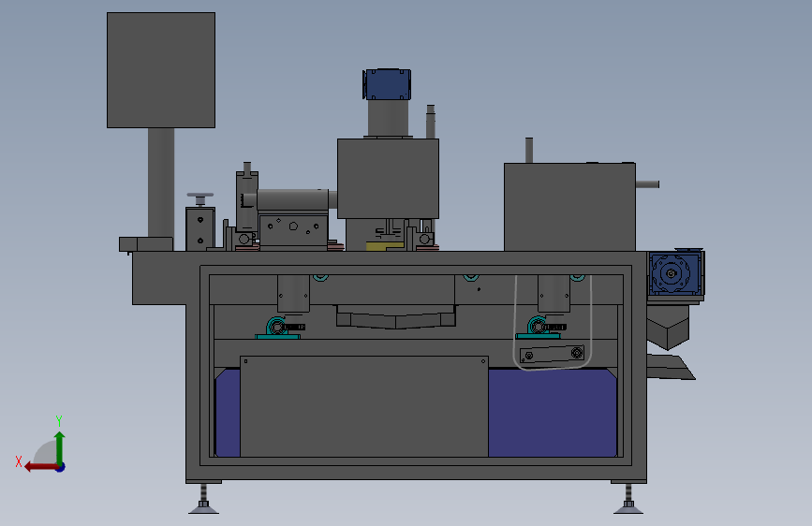Select the left teal pillow block bearing
The height and width of the screenshot is (526, 812).
click(x=277, y=329)
